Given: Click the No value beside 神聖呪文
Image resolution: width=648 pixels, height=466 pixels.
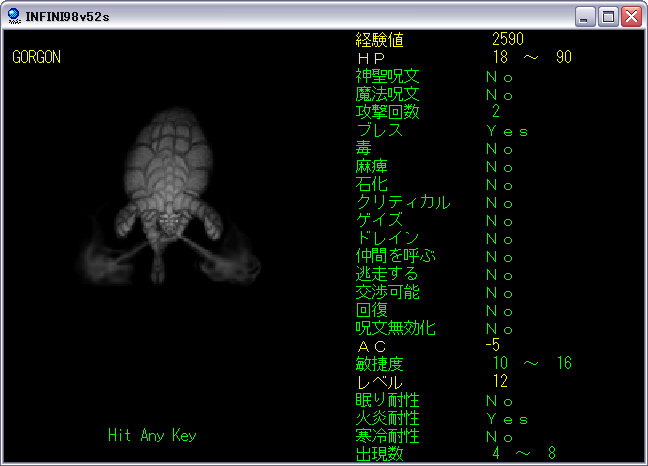Looking at the screenshot, I should tap(499, 77).
